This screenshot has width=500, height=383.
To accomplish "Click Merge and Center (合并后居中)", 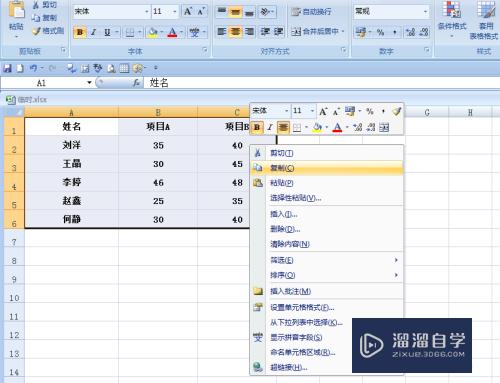I will click(x=315, y=32).
